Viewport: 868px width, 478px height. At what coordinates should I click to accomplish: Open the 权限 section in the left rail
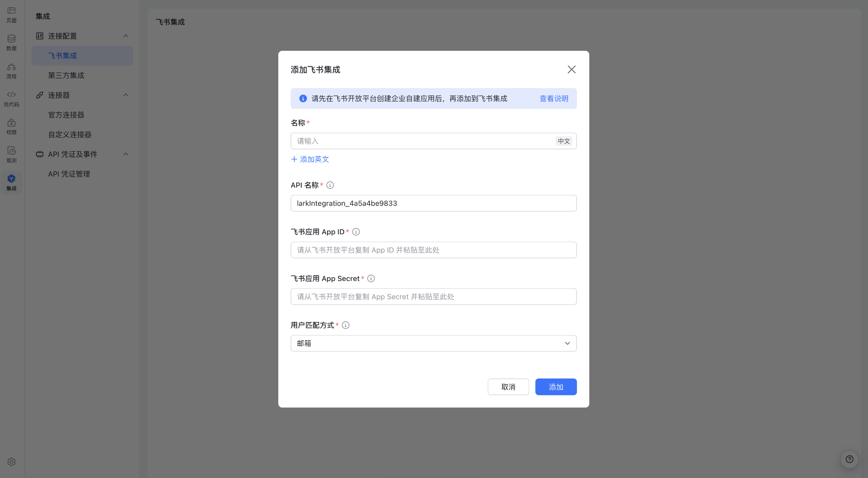pos(11,127)
